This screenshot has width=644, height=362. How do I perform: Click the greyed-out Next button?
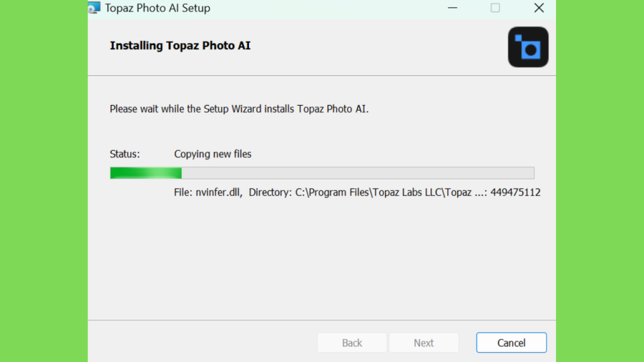[x=423, y=343]
